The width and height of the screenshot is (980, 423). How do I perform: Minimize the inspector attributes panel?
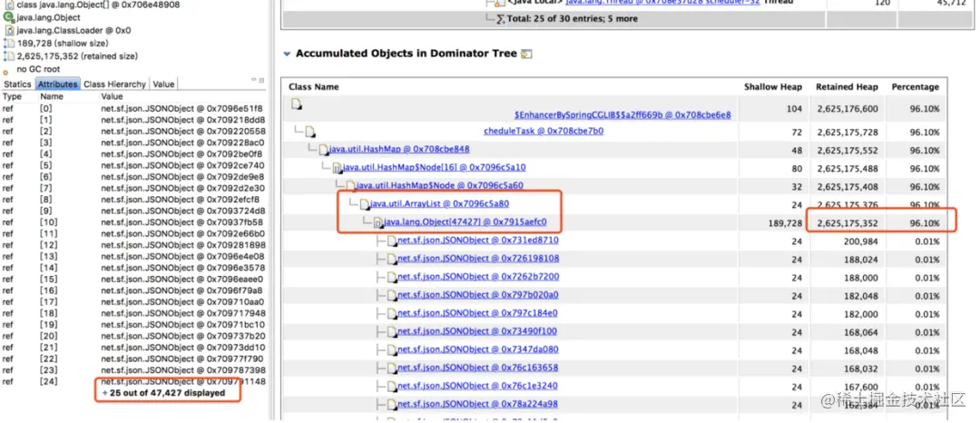click(254, 79)
